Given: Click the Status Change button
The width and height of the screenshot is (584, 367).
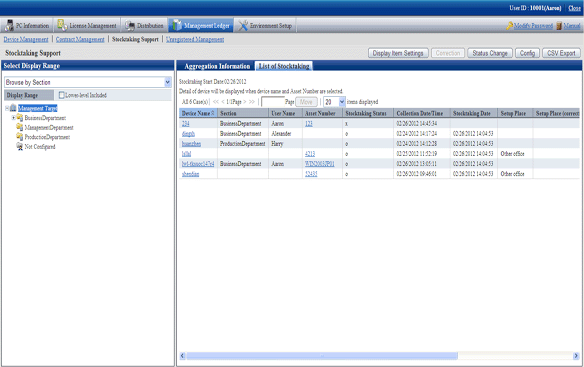Looking at the screenshot, I should tap(490, 53).
